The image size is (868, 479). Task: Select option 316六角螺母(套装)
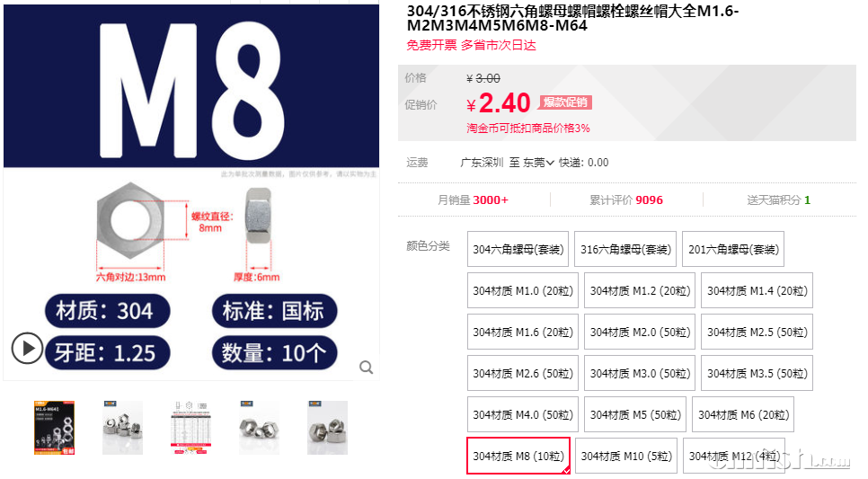tap(625, 249)
